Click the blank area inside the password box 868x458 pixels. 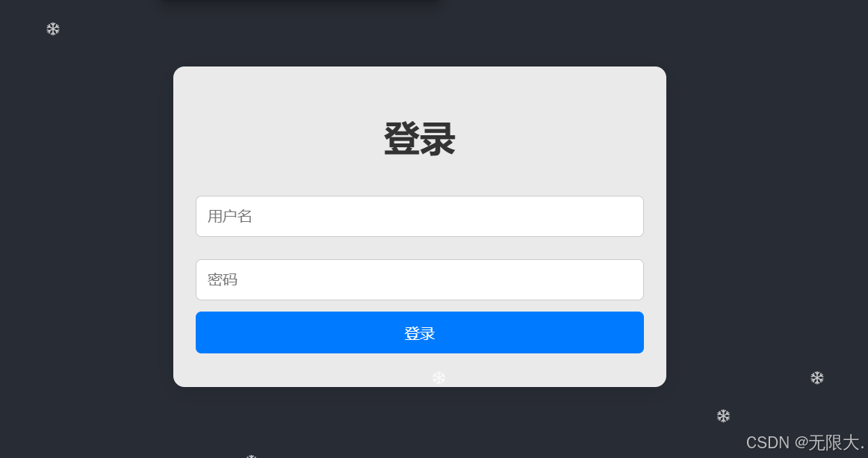(443, 279)
